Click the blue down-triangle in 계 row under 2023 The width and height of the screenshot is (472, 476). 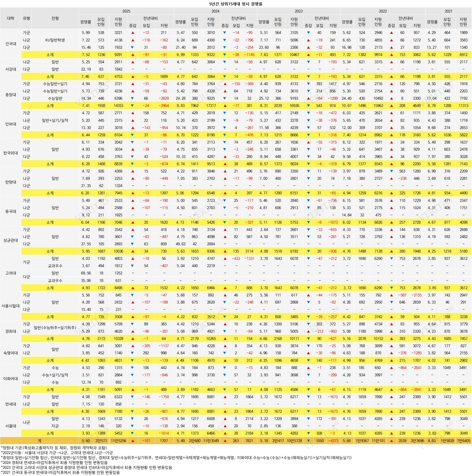pyautogui.click(x=308, y=441)
